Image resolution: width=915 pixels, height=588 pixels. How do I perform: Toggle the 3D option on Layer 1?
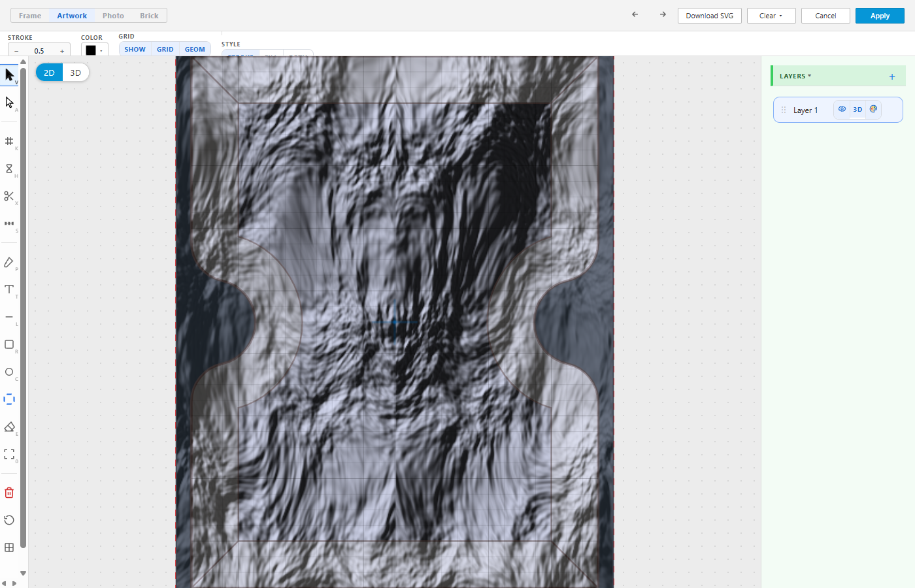pyautogui.click(x=857, y=109)
